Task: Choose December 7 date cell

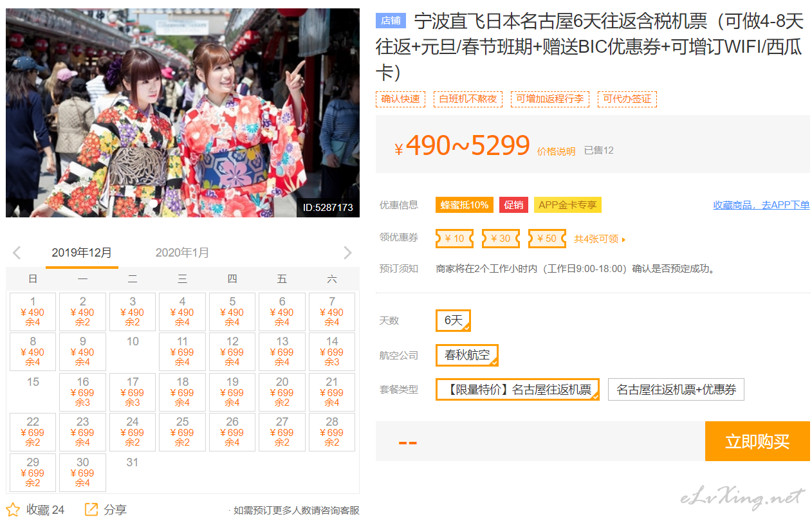Action: (332, 312)
